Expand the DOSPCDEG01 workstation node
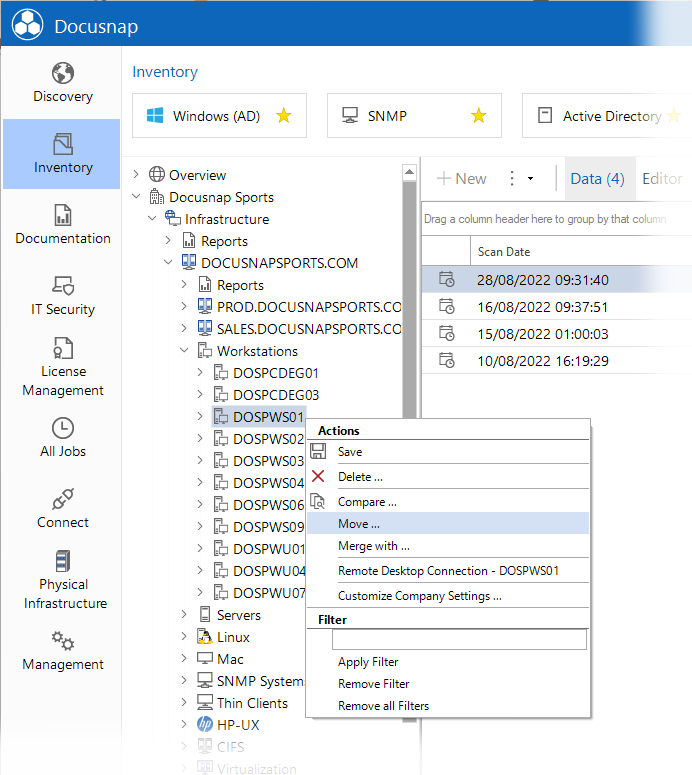This screenshot has height=775, width=692. [x=200, y=372]
